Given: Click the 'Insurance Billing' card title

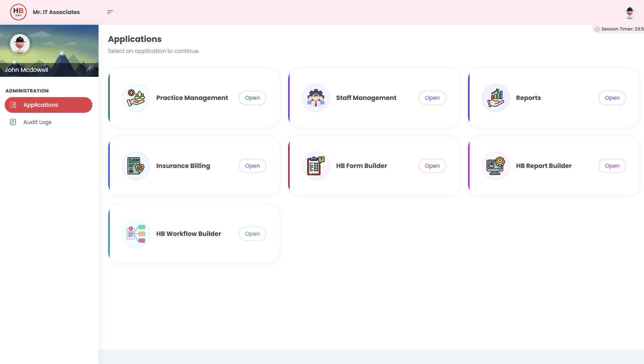Looking at the screenshot, I should (x=183, y=166).
